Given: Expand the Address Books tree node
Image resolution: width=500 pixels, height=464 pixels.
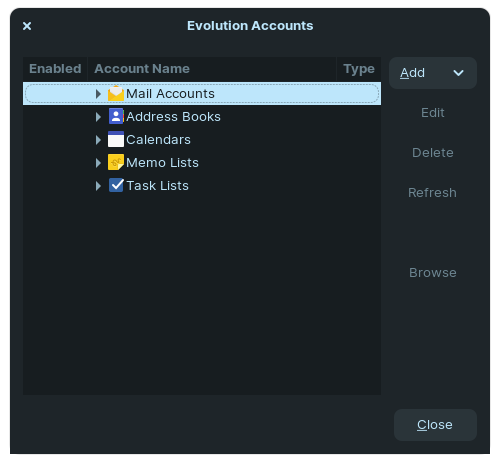Looking at the screenshot, I should pyautogui.click(x=98, y=117).
